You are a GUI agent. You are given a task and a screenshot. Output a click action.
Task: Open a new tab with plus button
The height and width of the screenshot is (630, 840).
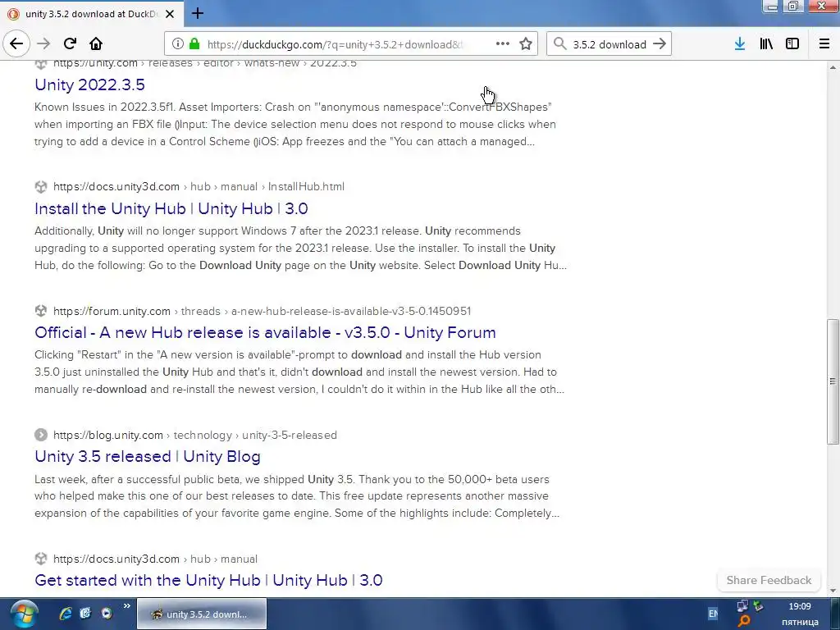click(197, 13)
